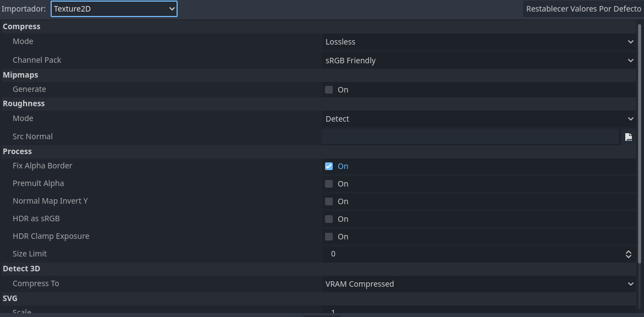This screenshot has width=644, height=317.
Task: Click into the Src Normal path field
Action: pyautogui.click(x=470, y=137)
